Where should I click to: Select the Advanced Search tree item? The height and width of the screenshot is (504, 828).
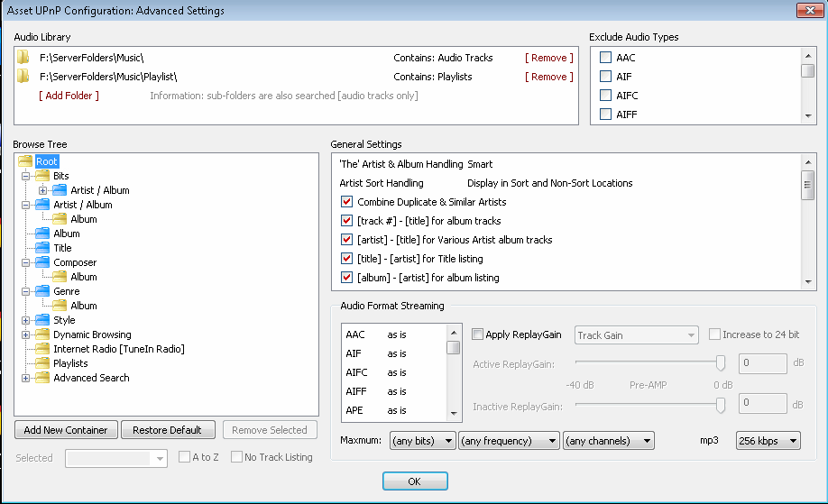(x=91, y=378)
